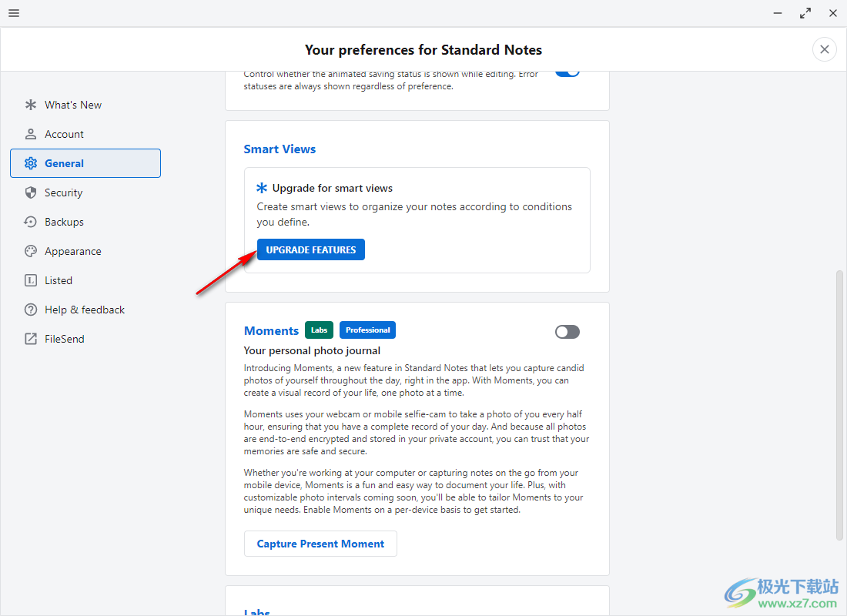This screenshot has width=847, height=616.
Task: Open the FileSend link
Action: tap(85, 339)
